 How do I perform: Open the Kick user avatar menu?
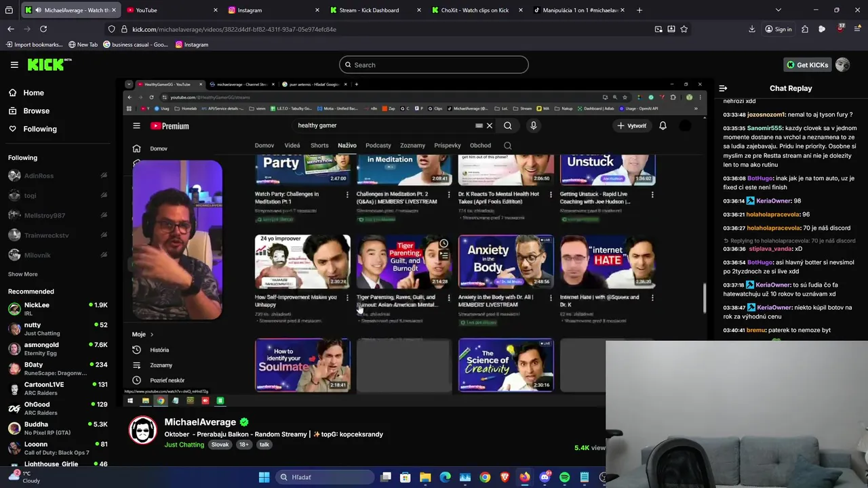click(x=842, y=65)
